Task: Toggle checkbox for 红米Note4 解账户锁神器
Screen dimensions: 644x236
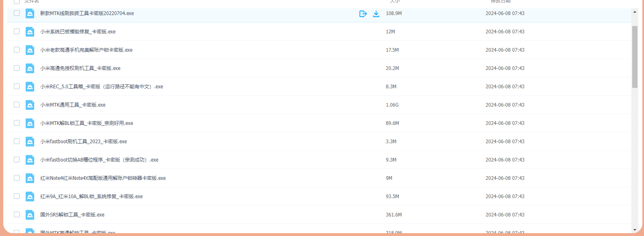Action: tap(17, 178)
